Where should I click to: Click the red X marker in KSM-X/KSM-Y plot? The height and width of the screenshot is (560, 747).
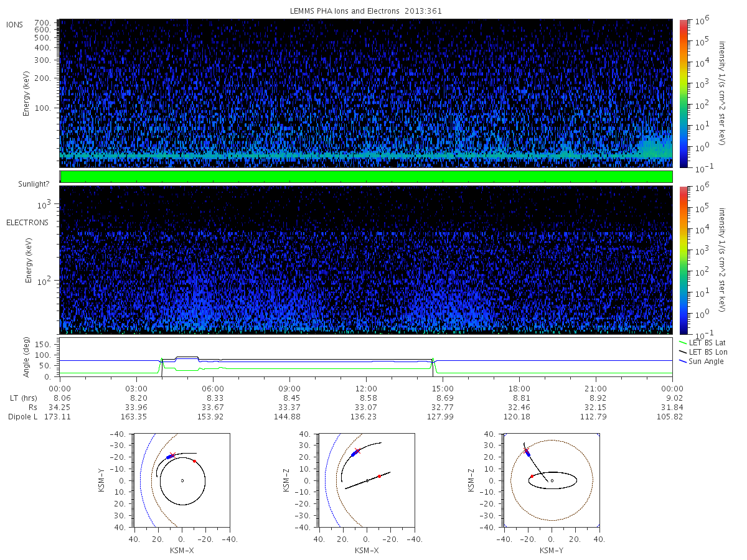pyautogui.click(x=172, y=455)
